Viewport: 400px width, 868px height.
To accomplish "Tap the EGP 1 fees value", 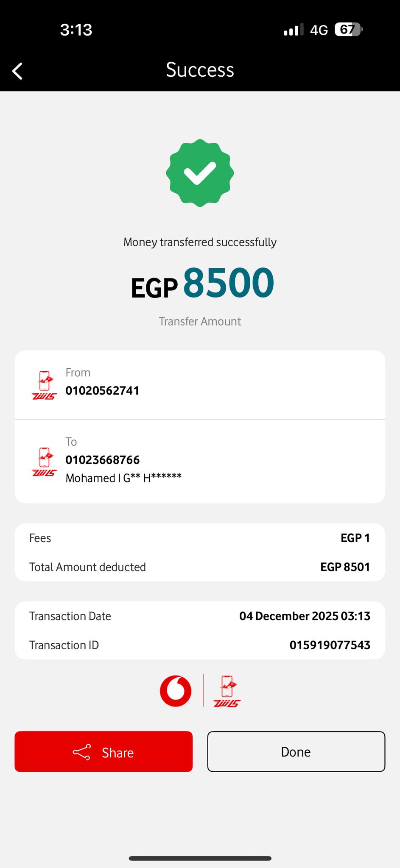I will pos(355,538).
